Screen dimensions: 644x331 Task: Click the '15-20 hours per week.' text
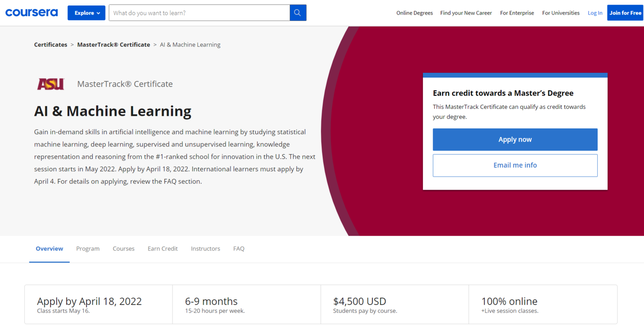point(215,311)
